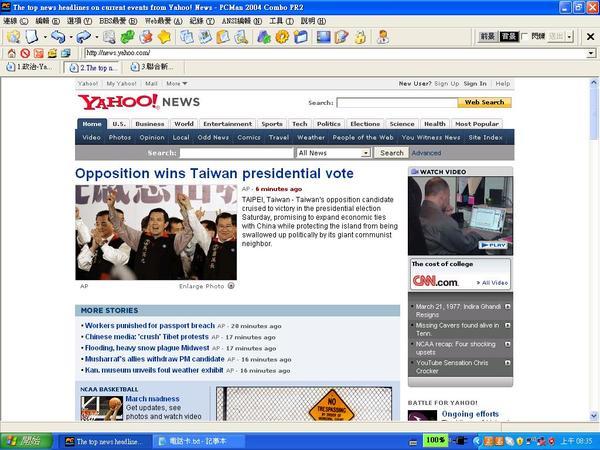Click the forward arrow toolbar icon
This screenshot has height=450, width=600.
pyautogui.click(x=83, y=37)
